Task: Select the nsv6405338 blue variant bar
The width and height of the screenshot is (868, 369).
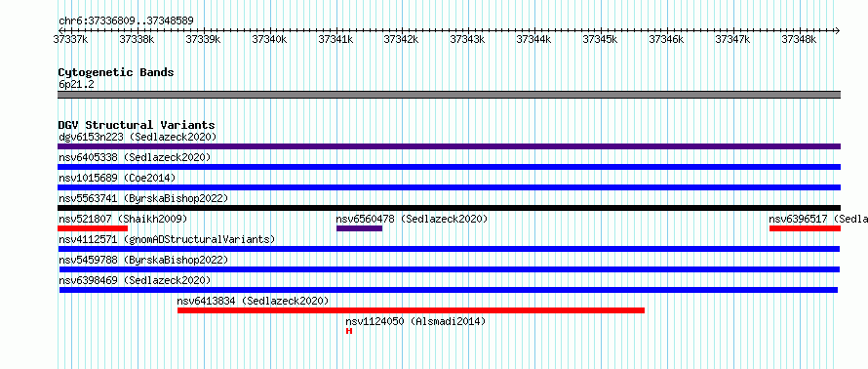Action: pyautogui.click(x=449, y=167)
